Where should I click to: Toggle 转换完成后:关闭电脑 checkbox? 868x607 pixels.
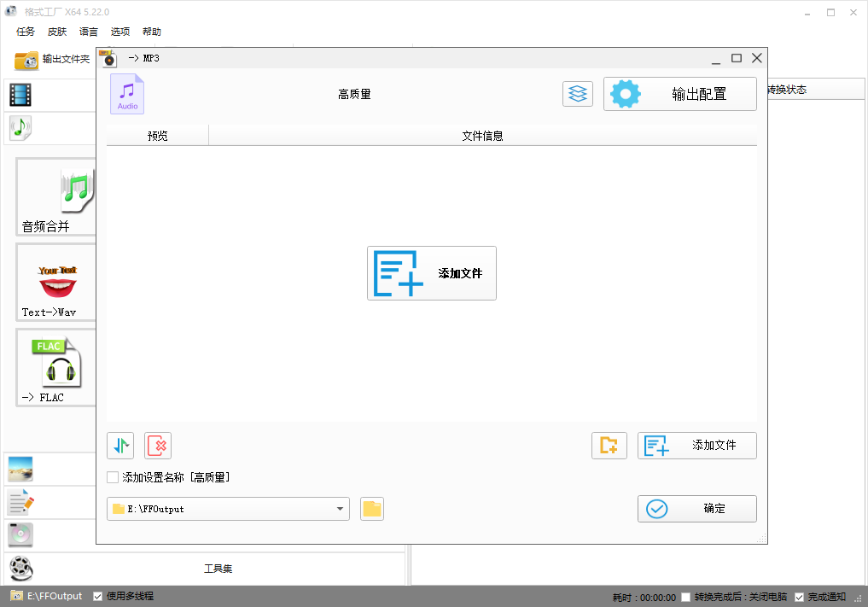[686, 597]
